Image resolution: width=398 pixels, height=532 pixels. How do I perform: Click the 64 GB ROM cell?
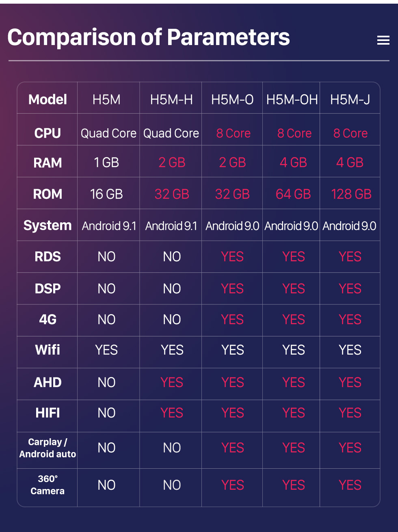[293, 194]
